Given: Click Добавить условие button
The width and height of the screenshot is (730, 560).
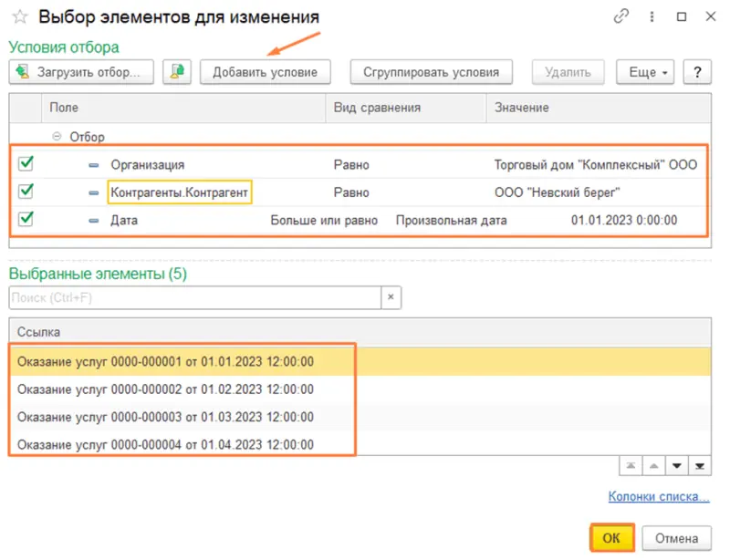Looking at the screenshot, I should (x=265, y=72).
